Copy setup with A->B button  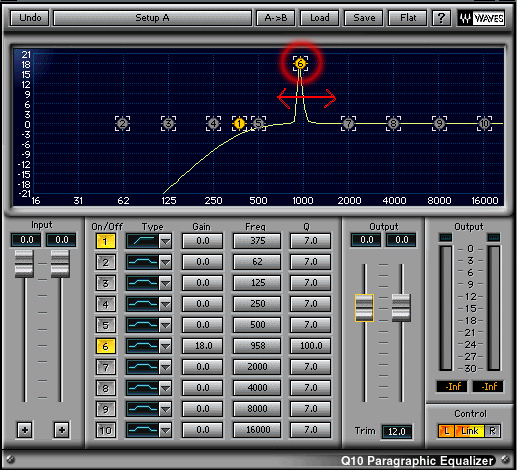[276, 18]
